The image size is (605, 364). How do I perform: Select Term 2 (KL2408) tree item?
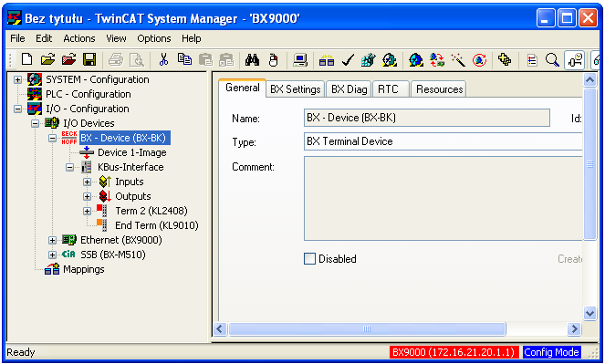point(151,211)
